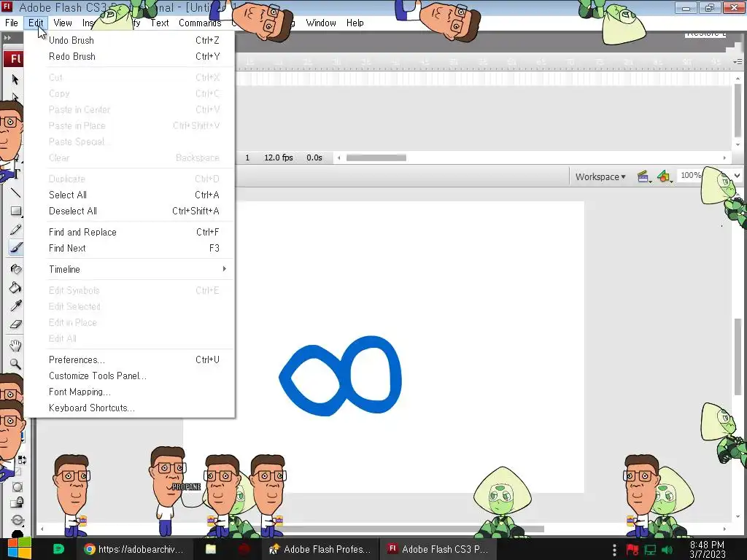Click the 12.0 fps frame rate
This screenshot has width=747, height=560.
(278, 157)
